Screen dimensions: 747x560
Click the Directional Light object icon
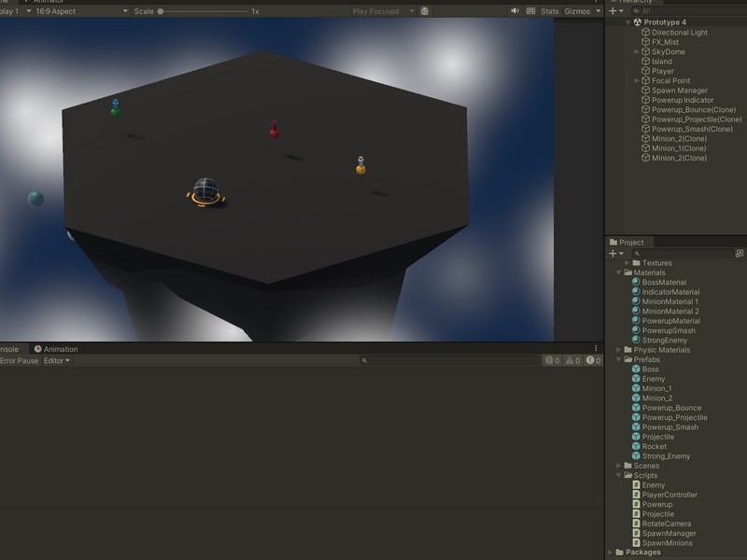[x=645, y=33]
